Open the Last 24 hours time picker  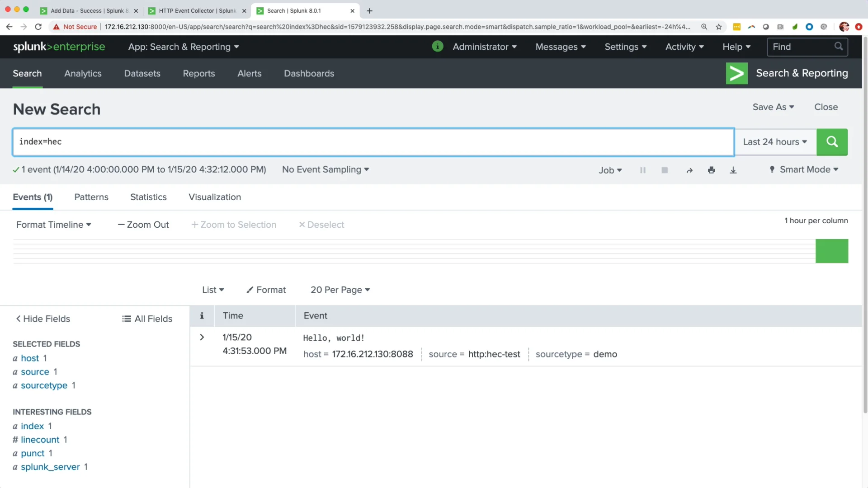(775, 142)
